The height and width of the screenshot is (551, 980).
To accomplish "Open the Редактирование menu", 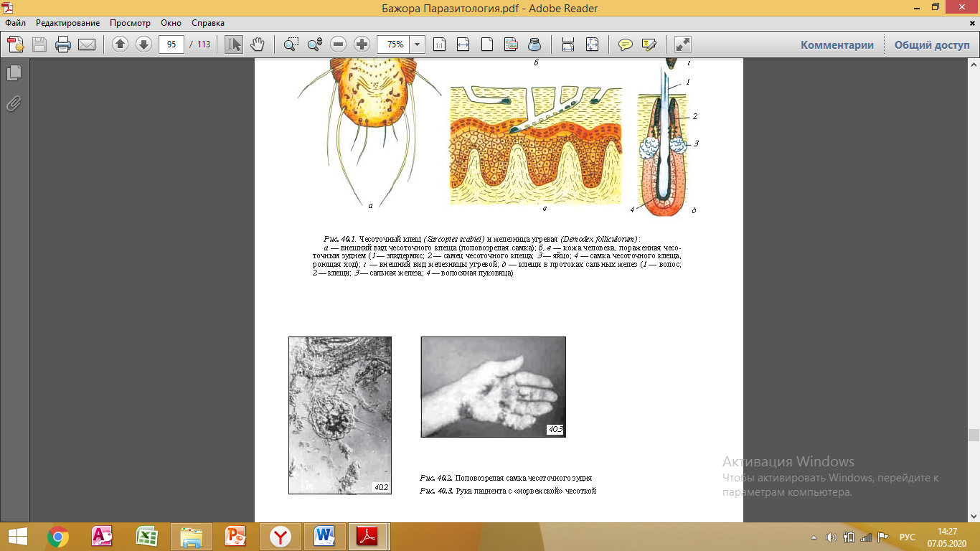I will pos(68,23).
